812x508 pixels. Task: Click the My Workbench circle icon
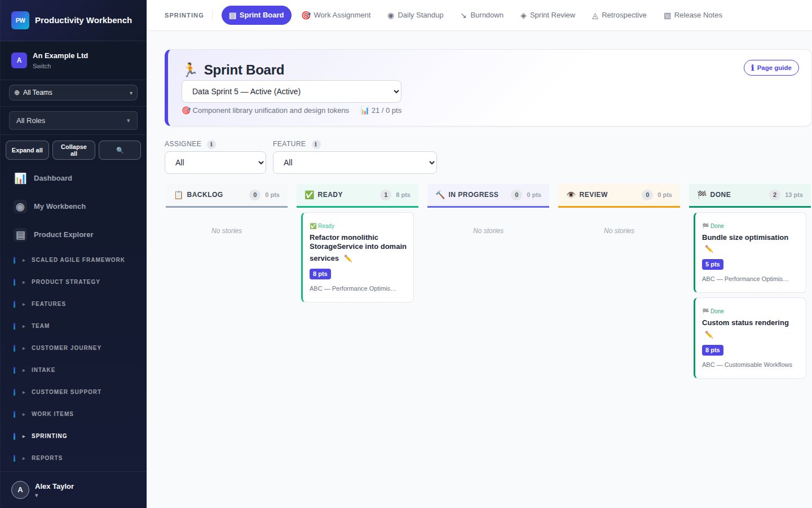coord(20,207)
